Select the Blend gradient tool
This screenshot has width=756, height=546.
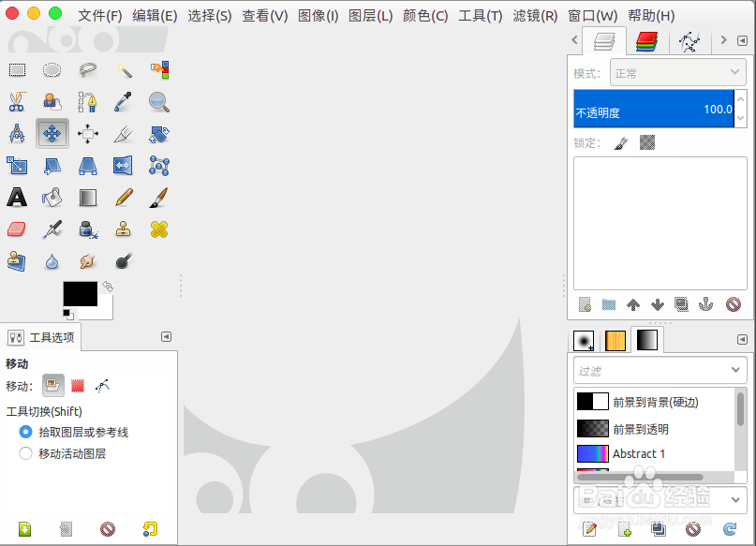point(88,197)
